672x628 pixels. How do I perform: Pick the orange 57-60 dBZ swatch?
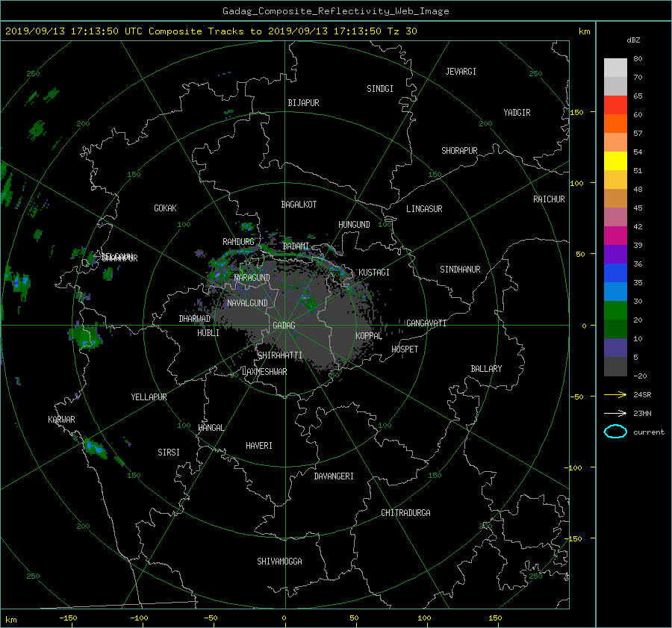tap(615, 123)
